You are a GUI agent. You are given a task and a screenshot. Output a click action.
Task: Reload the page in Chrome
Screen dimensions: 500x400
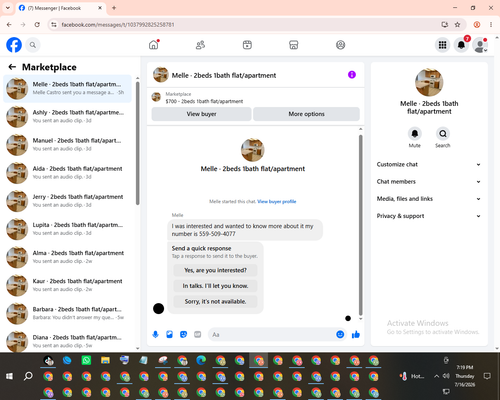pyautogui.click(x=37, y=25)
